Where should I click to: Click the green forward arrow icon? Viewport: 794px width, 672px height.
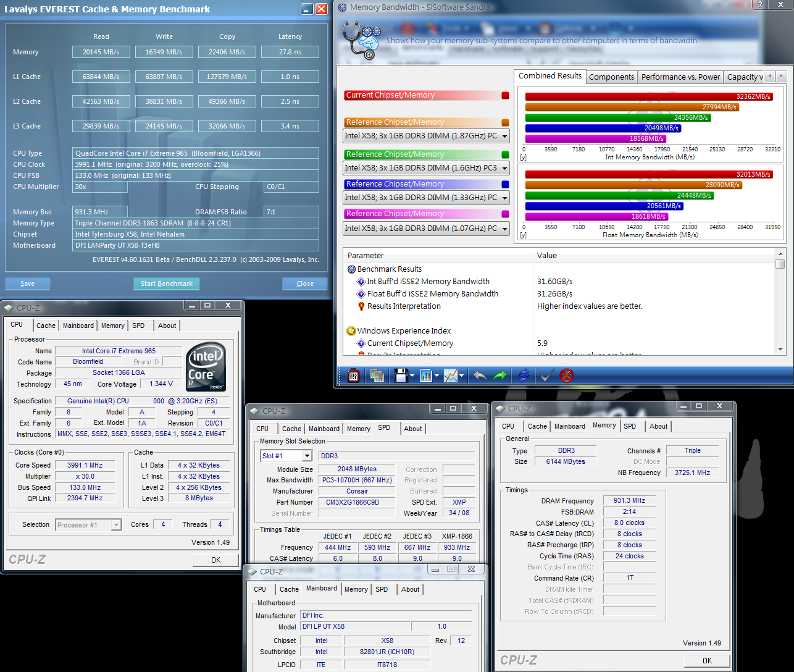(499, 375)
